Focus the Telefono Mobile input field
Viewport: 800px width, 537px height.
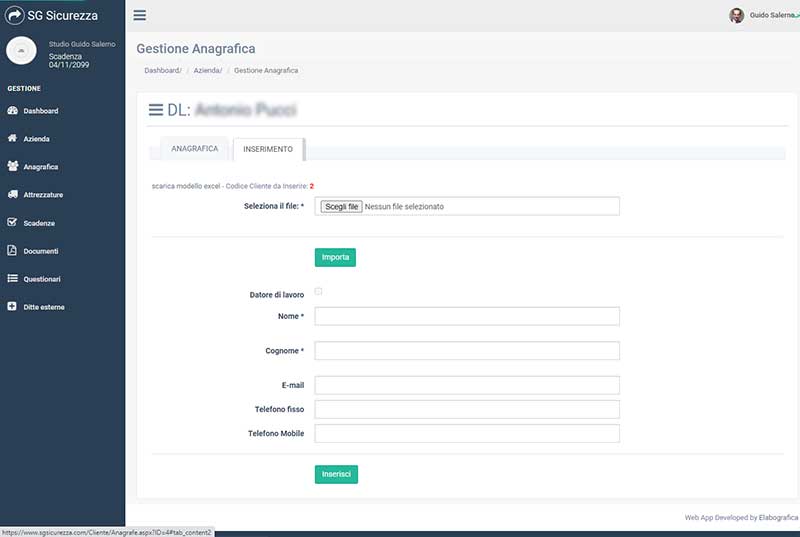coord(467,433)
